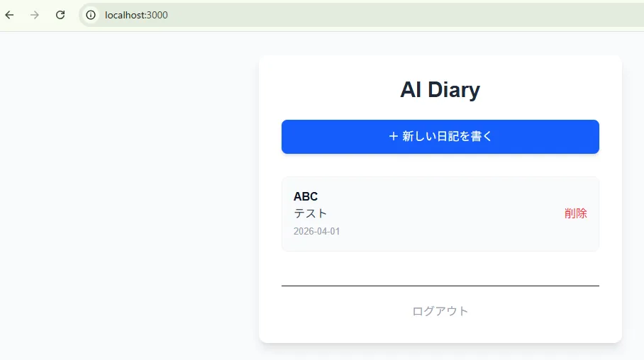Viewport: 644px width, 360px height.
Task: Click the 2026-04-01 entry date
Action: point(316,232)
